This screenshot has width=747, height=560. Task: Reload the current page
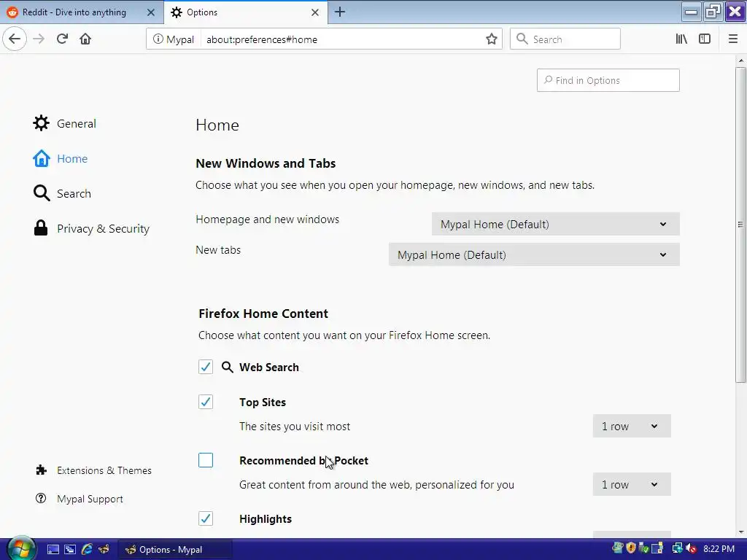tap(63, 39)
